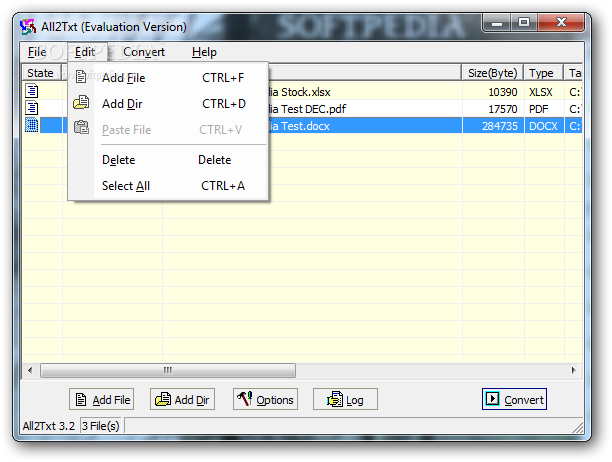Click the Add File button at bottom
Image resolution: width=612 pixels, height=462 pixels.
click(x=101, y=399)
